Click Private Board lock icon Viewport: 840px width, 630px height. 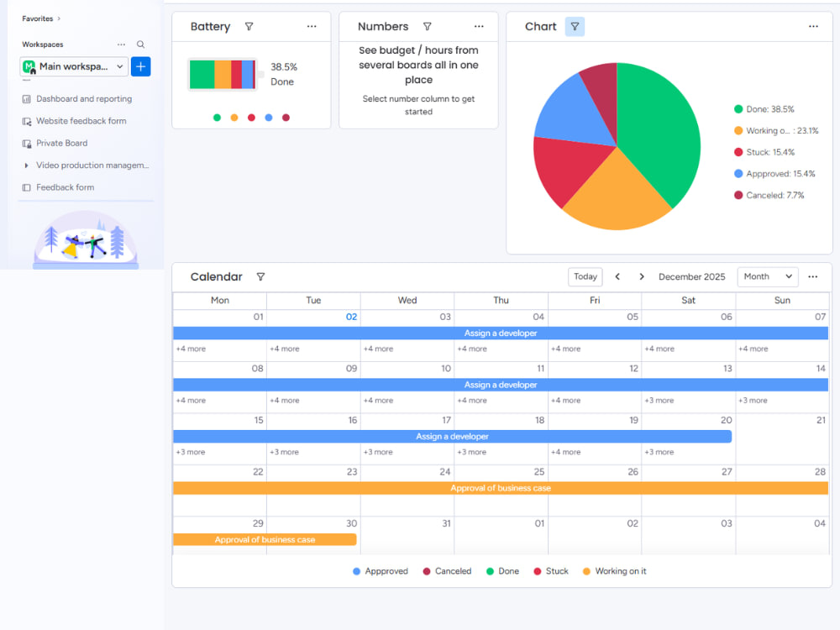[26, 144]
